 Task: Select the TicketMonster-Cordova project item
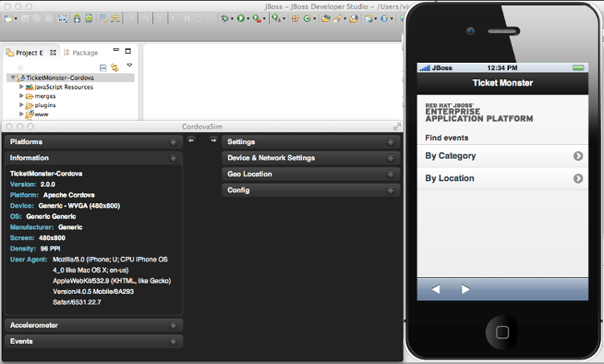tap(60, 78)
